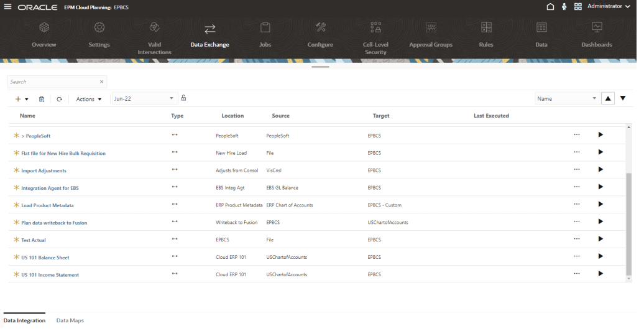Viewport: 644px width, 331px height.
Task: Open the Configure card
Action: pyautogui.click(x=320, y=35)
